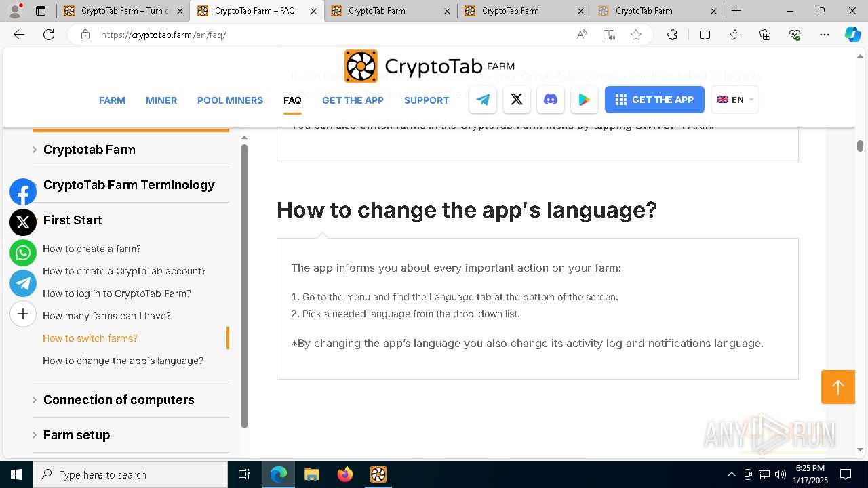Go to SUPPORT nav item
This screenshot has height=488, width=868.
(427, 100)
